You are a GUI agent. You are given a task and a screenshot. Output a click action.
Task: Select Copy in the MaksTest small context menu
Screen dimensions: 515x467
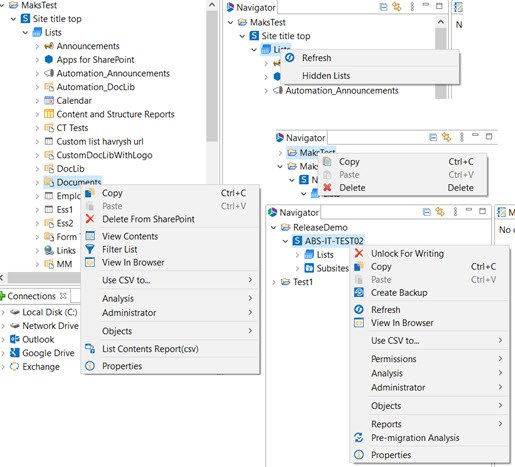click(x=403, y=162)
